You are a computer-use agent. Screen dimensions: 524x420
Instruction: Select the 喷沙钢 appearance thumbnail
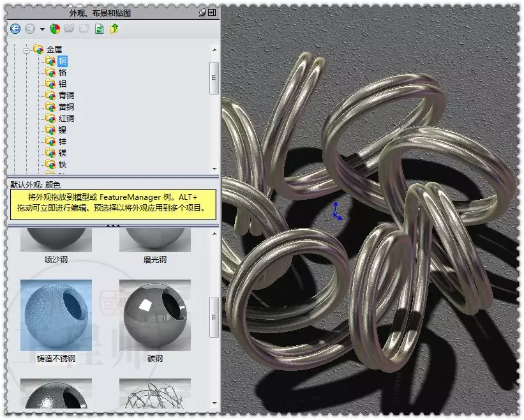[56, 239]
